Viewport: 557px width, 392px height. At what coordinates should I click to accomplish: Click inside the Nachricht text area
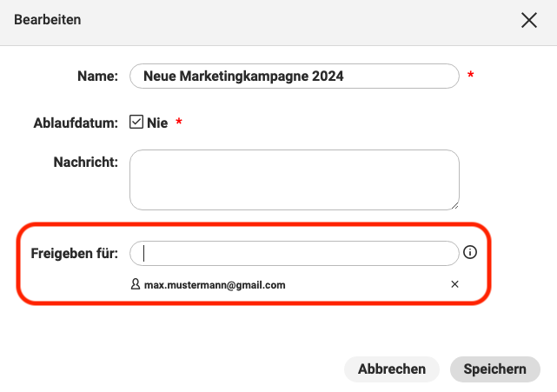click(x=295, y=180)
